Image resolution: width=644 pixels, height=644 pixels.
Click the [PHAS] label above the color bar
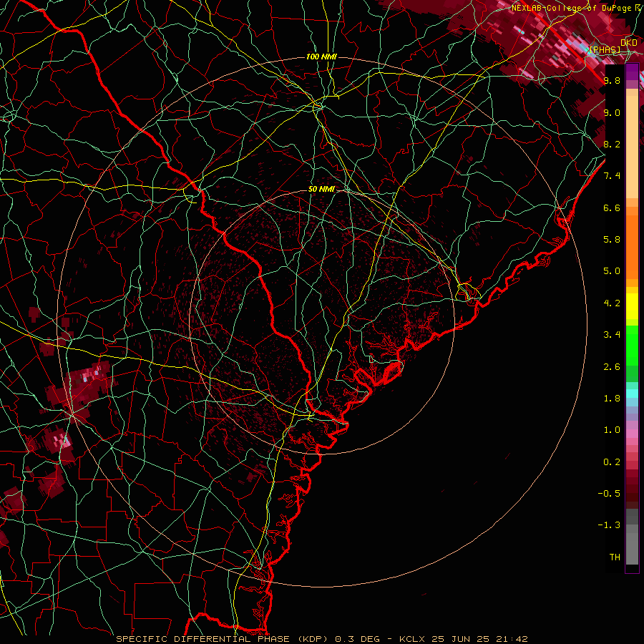pyautogui.click(x=605, y=50)
